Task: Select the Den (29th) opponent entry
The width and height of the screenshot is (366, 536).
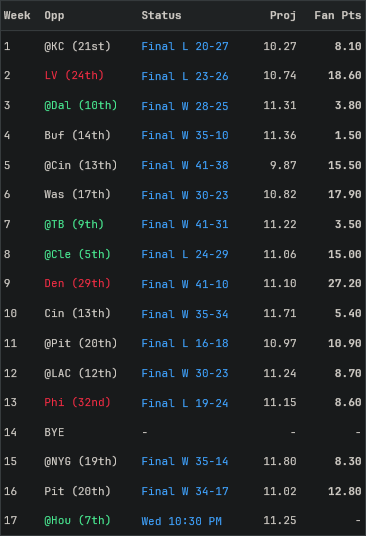Action: coord(77,283)
